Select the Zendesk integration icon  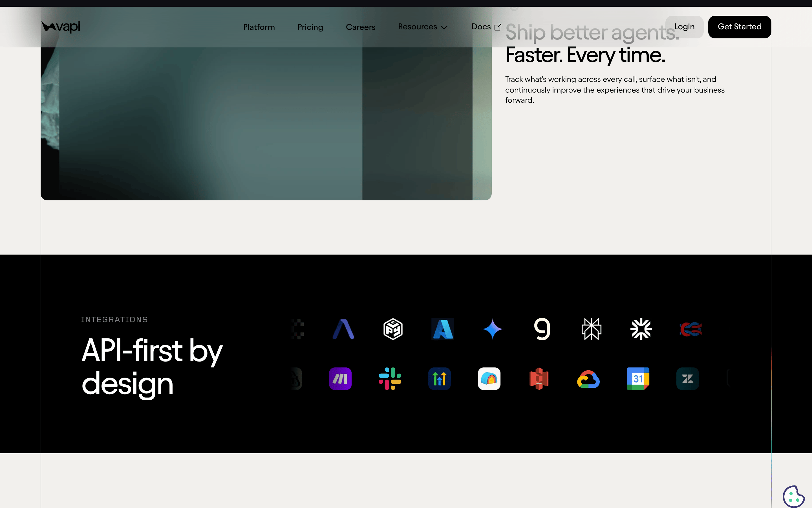pos(688,379)
